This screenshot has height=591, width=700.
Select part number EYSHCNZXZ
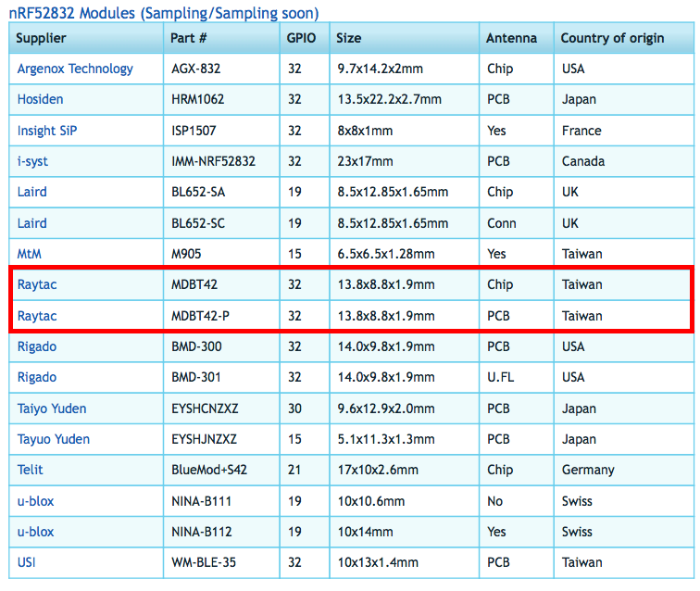(x=205, y=409)
